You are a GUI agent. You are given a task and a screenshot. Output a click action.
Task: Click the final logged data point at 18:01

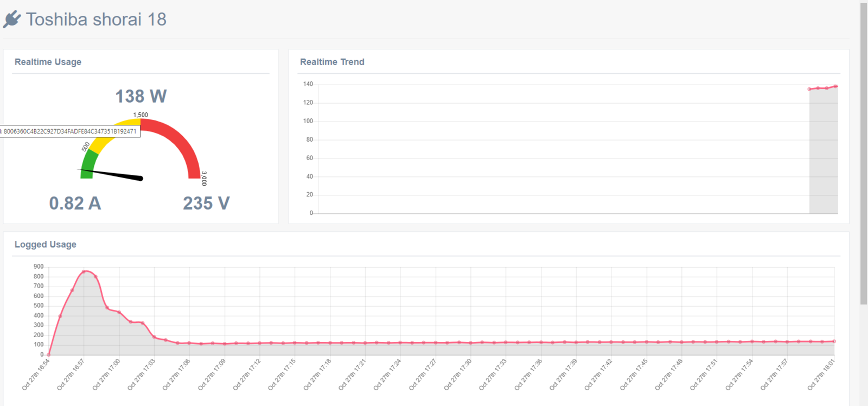[834, 341]
